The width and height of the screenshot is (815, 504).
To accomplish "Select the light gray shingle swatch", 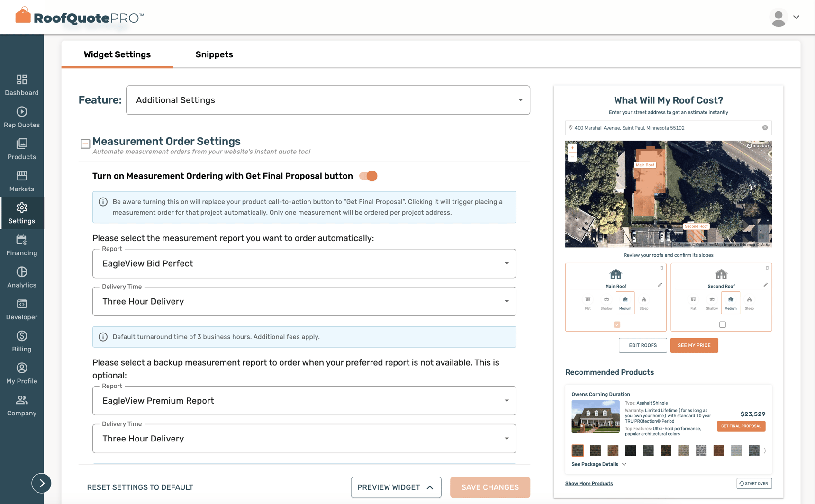I will tap(736, 450).
